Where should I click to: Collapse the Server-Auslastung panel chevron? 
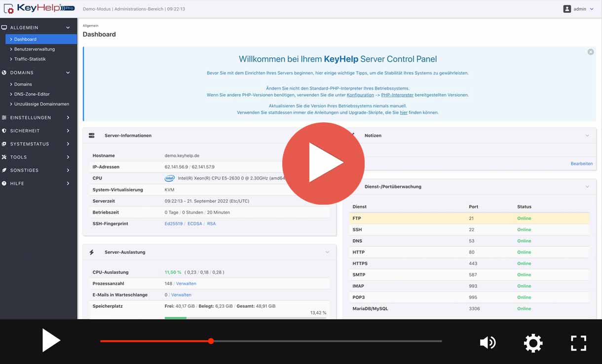pos(327,252)
